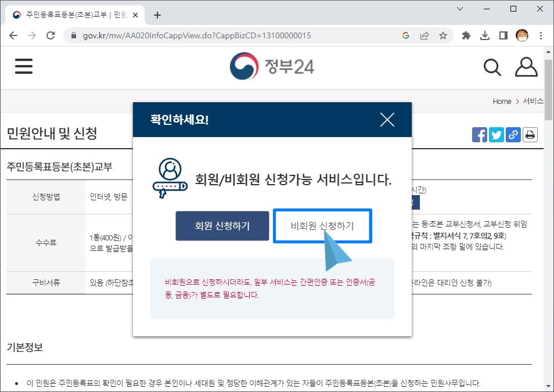Click the Google icon in address bar
The image size is (554, 392).
[405, 35]
